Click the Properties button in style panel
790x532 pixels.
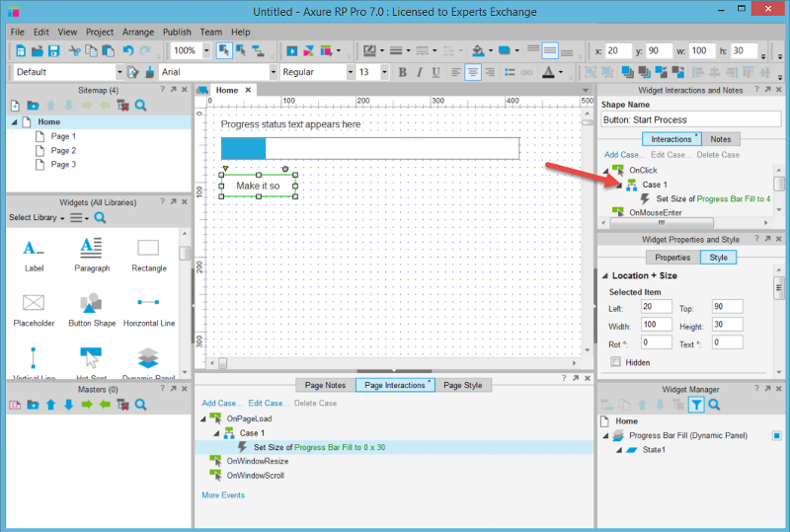(x=672, y=258)
